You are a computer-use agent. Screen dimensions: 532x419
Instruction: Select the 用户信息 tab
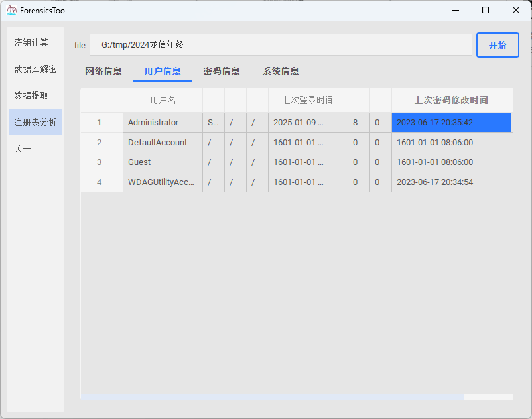click(163, 71)
